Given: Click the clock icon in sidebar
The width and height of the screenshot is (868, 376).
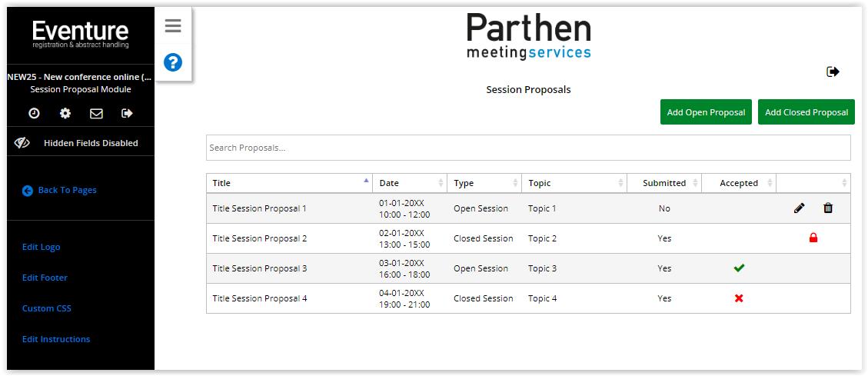Looking at the screenshot, I should (x=35, y=113).
